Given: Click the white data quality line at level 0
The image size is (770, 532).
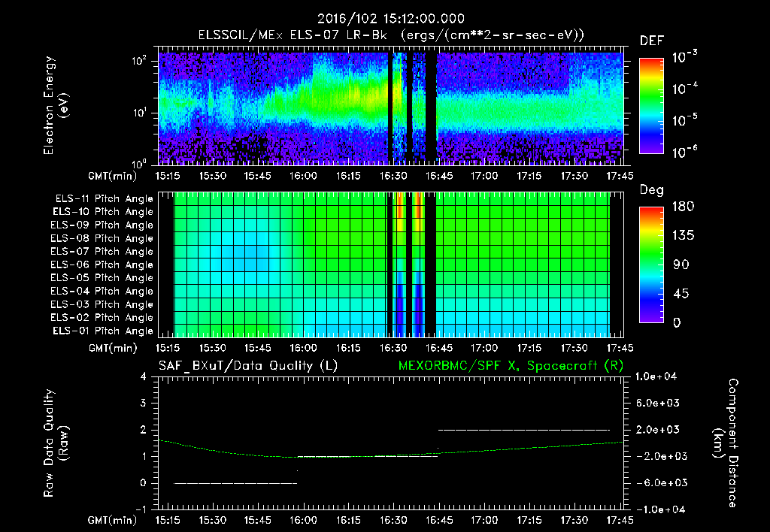Looking at the screenshot, I should click(x=235, y=483).
